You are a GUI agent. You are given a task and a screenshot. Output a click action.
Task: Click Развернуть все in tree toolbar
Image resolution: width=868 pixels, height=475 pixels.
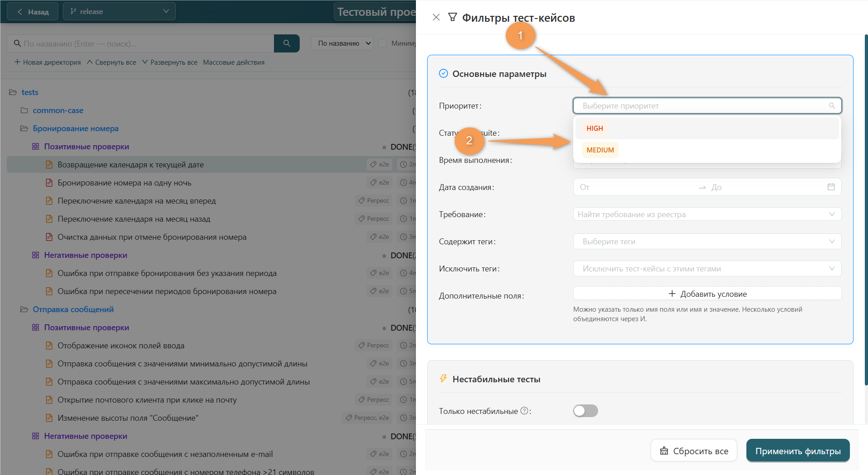(x=170, y=62)
